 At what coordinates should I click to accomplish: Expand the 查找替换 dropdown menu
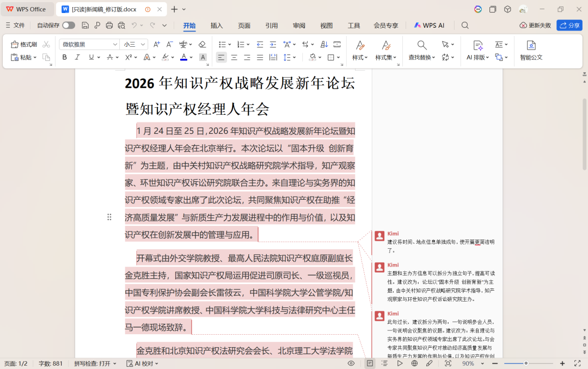pos(433,57)
